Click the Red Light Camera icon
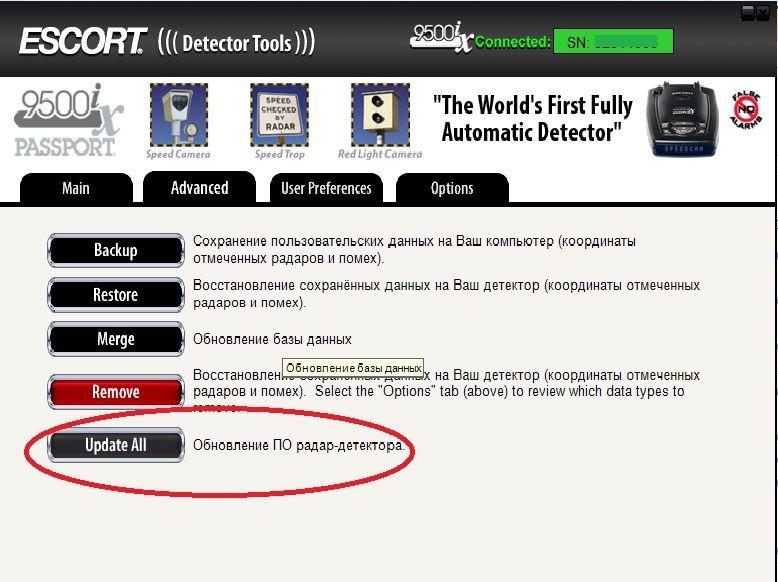Viewport: 778px width, 582px height. click(x=380, y=115)
